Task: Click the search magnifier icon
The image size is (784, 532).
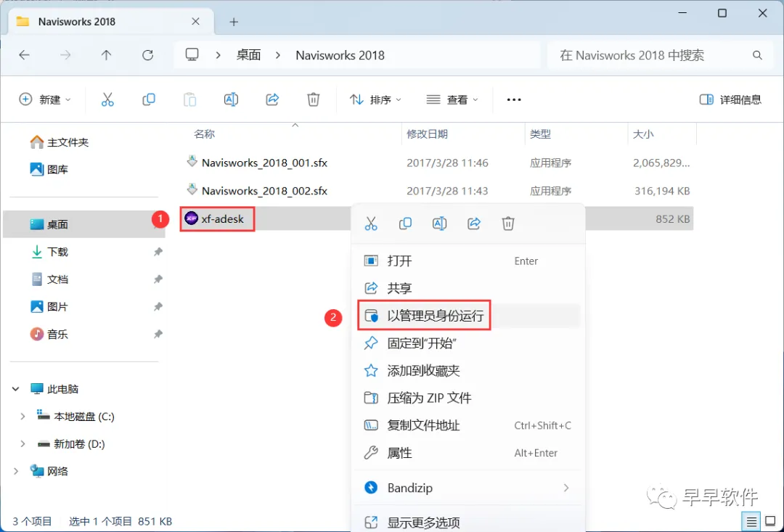Action: point(757,55)
